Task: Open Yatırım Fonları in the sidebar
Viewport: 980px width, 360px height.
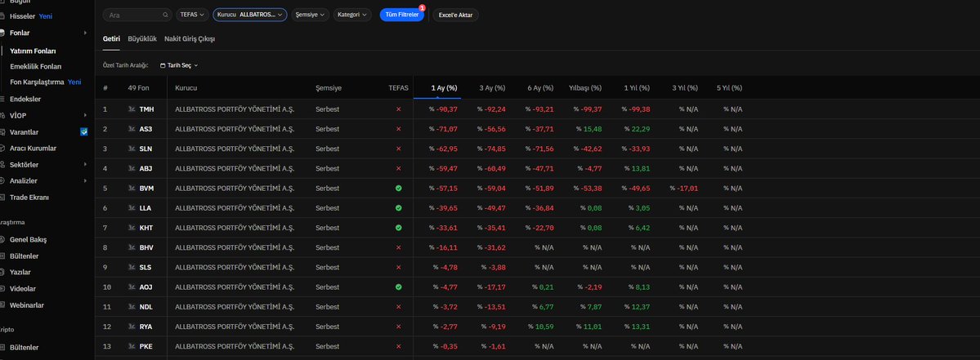Action: click(x=33, y=51)
